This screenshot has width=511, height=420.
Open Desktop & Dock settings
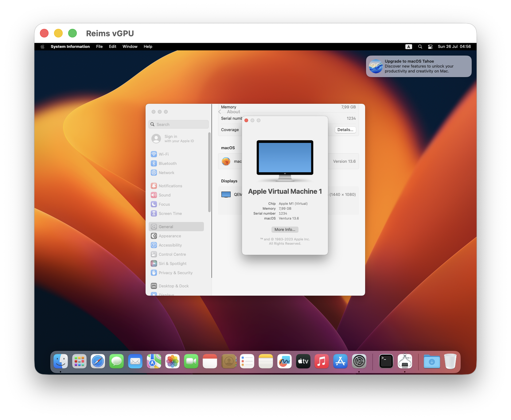tap(176, 286)
